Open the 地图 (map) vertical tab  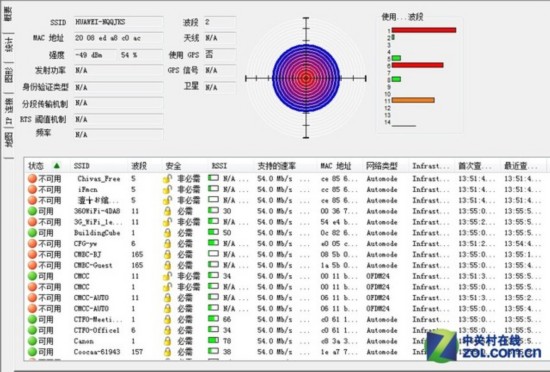(8, 140)
